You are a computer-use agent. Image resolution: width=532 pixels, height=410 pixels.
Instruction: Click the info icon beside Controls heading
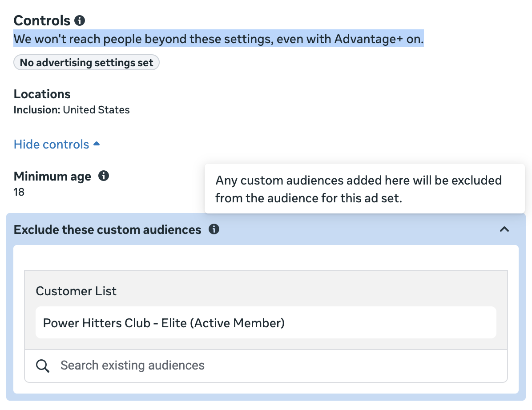coord(80,20)
